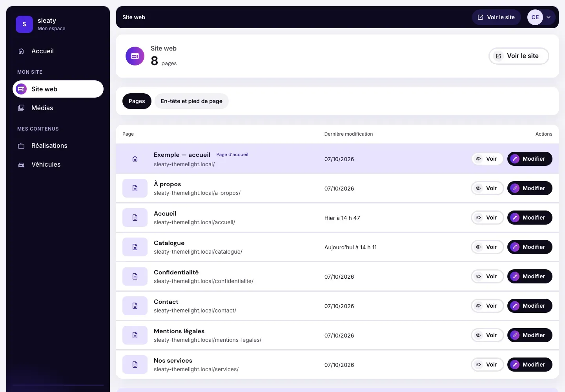Screen dimensions: 565x392
Task: Open Médias from the sidebar
Action: pyautogui.click(x=58, y=108)
